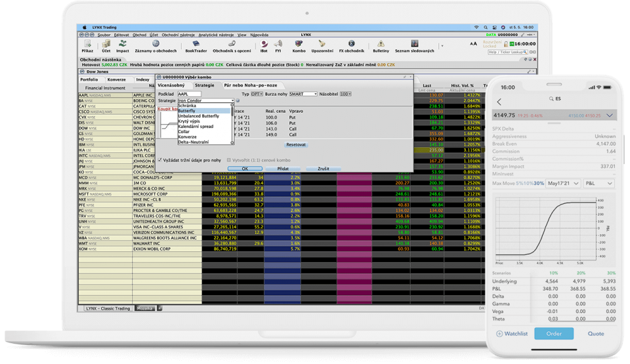
Task: Open the Bulletiny warnings icon
Action: [x=381, y=46]
